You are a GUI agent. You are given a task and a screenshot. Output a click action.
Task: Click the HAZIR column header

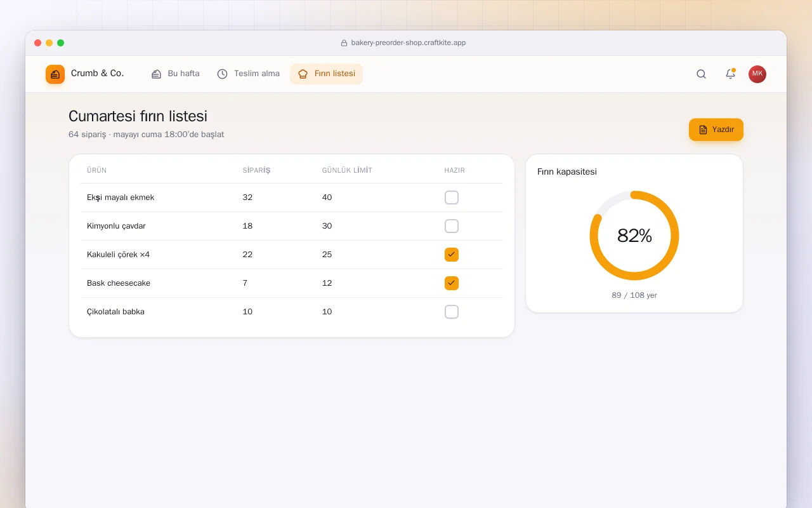point(455,171)
